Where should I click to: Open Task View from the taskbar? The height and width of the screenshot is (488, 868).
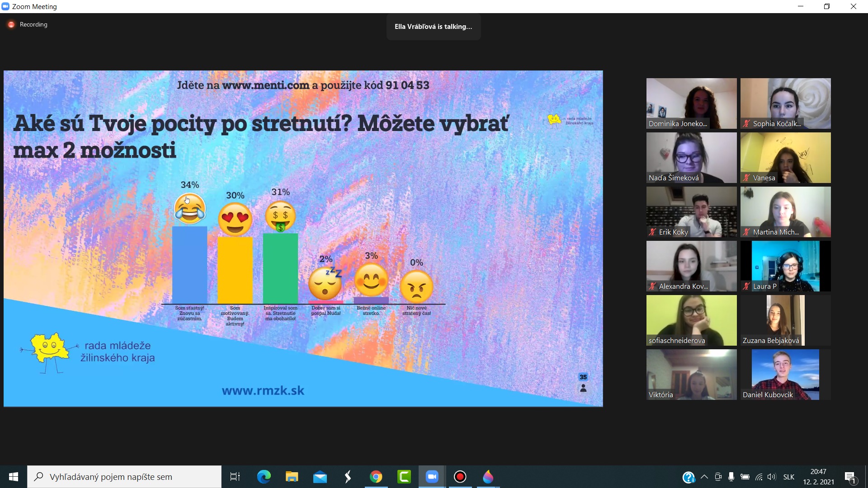[235, 477]
